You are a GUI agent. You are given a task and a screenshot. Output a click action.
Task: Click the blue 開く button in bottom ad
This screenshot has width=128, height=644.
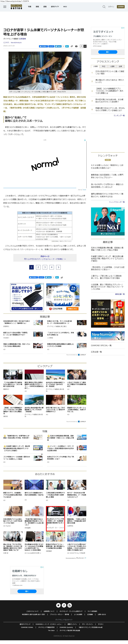27,591
